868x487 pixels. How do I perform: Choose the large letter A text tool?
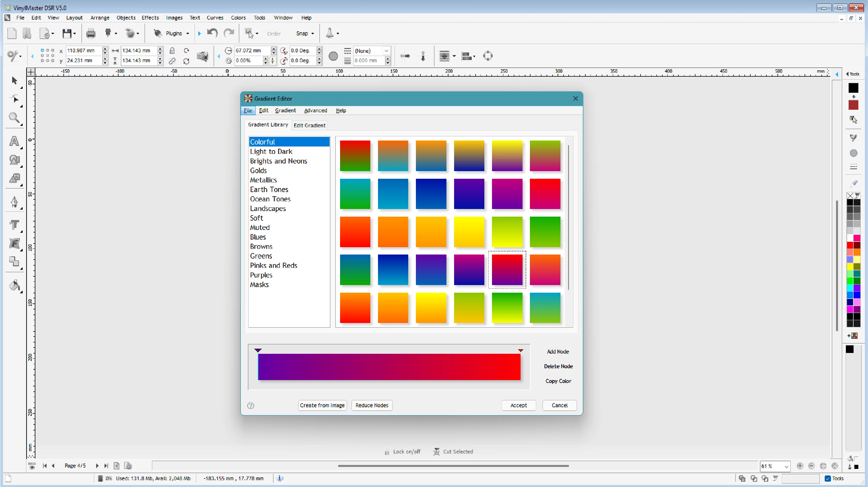14,141
